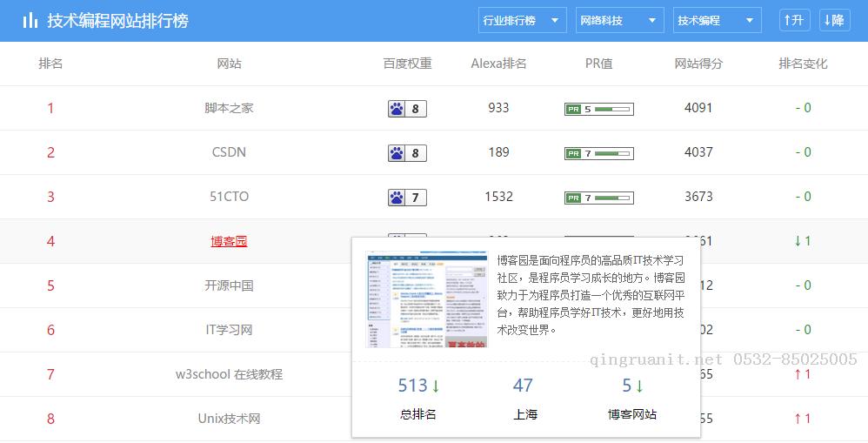
Task: Click the ↓降 falling filter button
Action: point(834,21)
